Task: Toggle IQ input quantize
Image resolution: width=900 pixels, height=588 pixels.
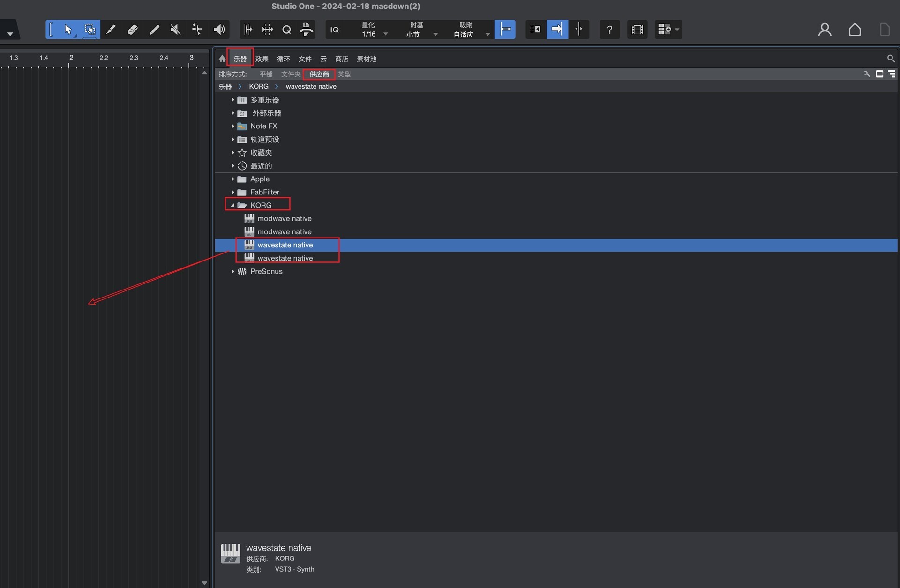Action: 335,30
